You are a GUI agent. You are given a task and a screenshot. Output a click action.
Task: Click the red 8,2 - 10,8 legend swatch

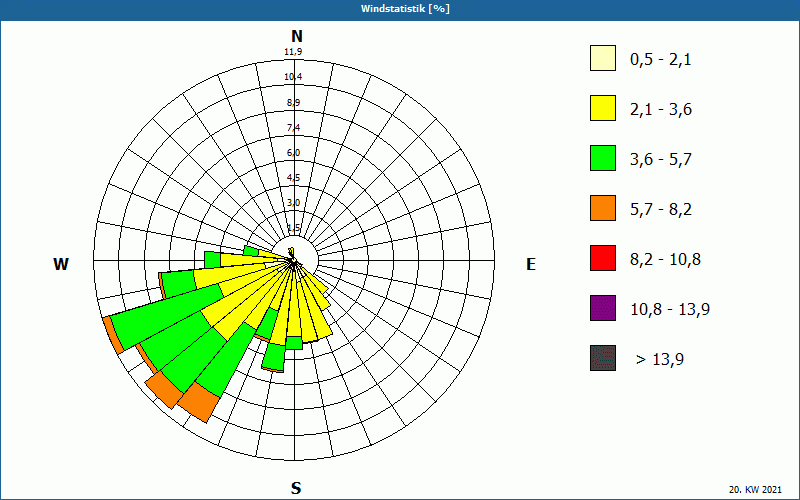point(603,258)
